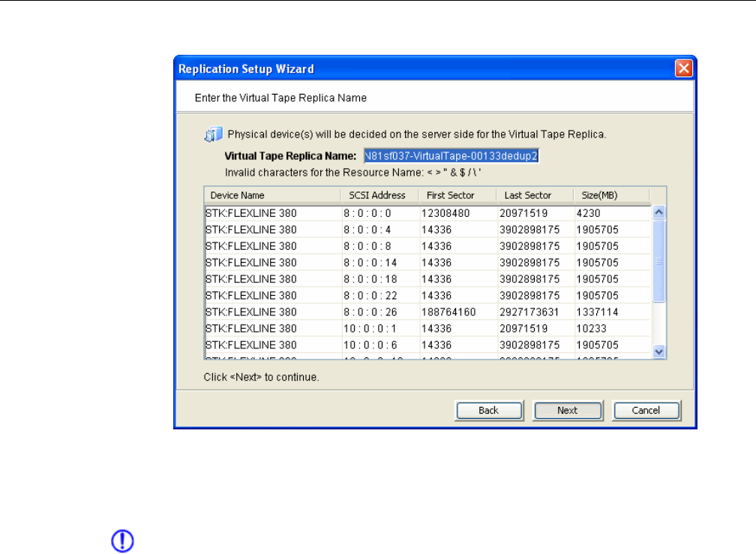
Task: Click STK:FLEXLINE 380 name in 8:0:0:14 row
Action: click(x=251, y=263)
